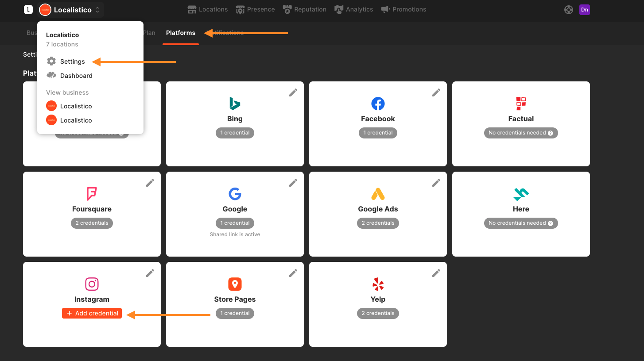Click the Factual logo
Viewport: 644px width, 361px height.
tap(521, 104)
